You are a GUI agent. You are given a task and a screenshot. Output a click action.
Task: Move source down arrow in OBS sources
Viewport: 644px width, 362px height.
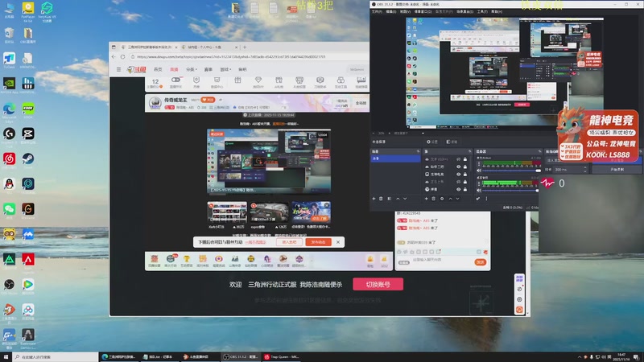(x=457, y=199)
